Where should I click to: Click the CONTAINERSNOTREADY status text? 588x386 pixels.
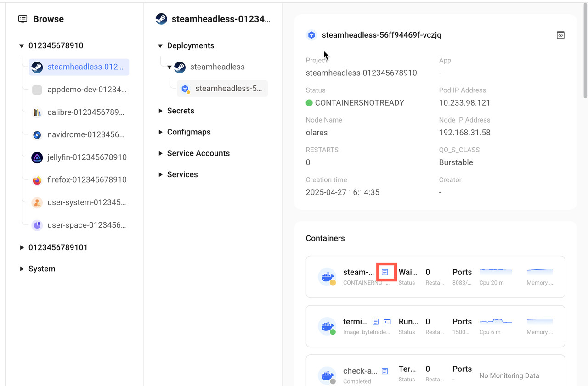tap(360, 103)
